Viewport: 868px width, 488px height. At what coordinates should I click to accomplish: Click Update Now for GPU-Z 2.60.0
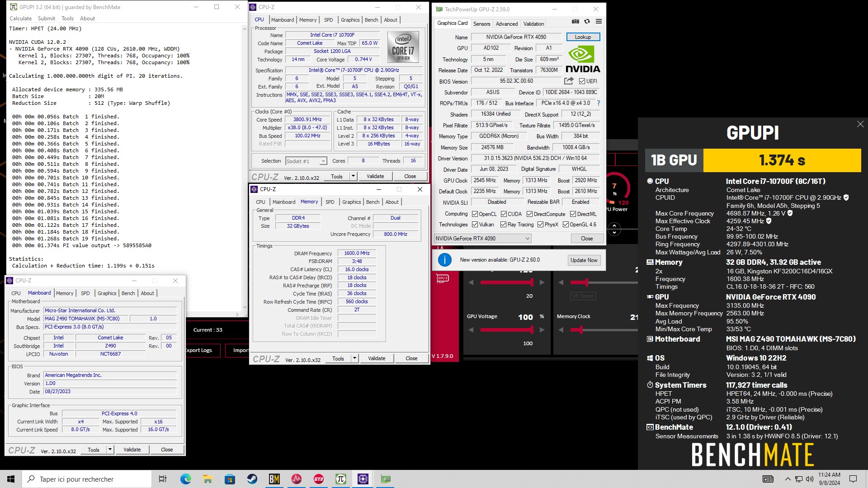point(584,260)
